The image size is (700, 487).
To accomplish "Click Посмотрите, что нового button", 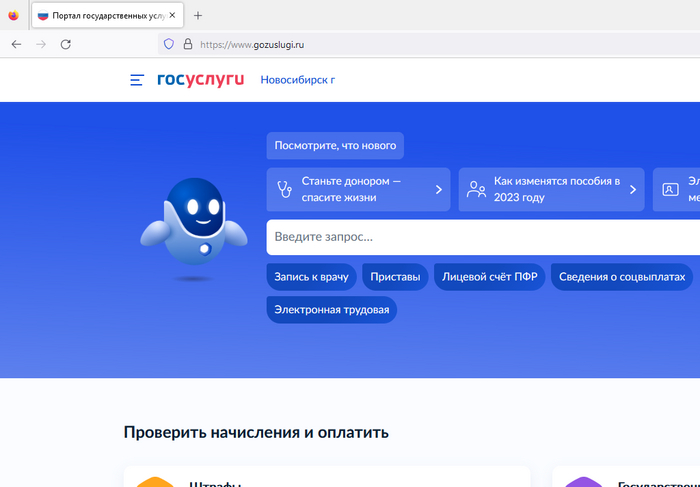I will click(x=335, y=146).
